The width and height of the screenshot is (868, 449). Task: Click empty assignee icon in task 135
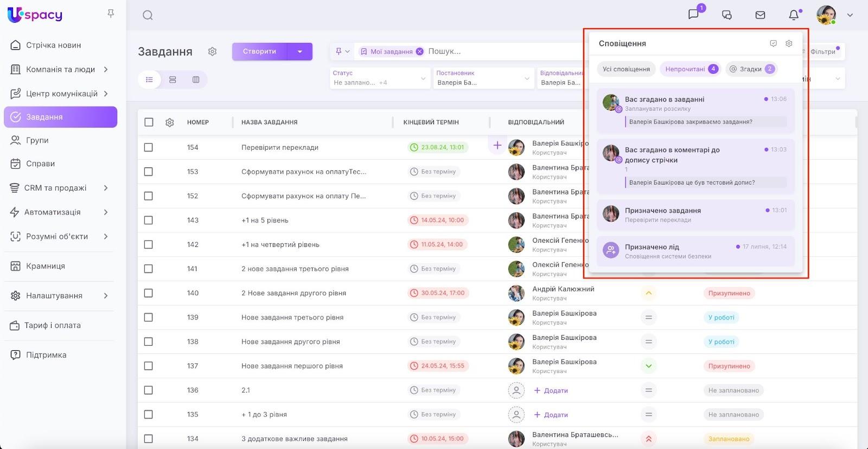(516, 415)
